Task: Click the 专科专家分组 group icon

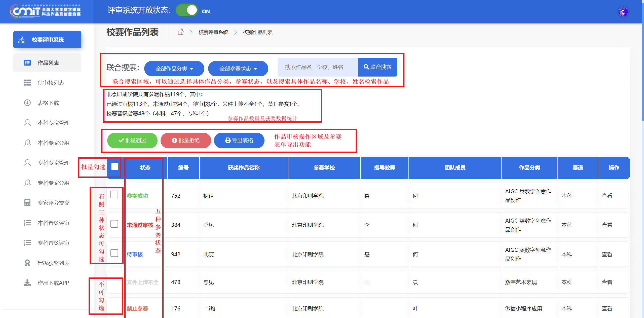Action: (27, 183)
